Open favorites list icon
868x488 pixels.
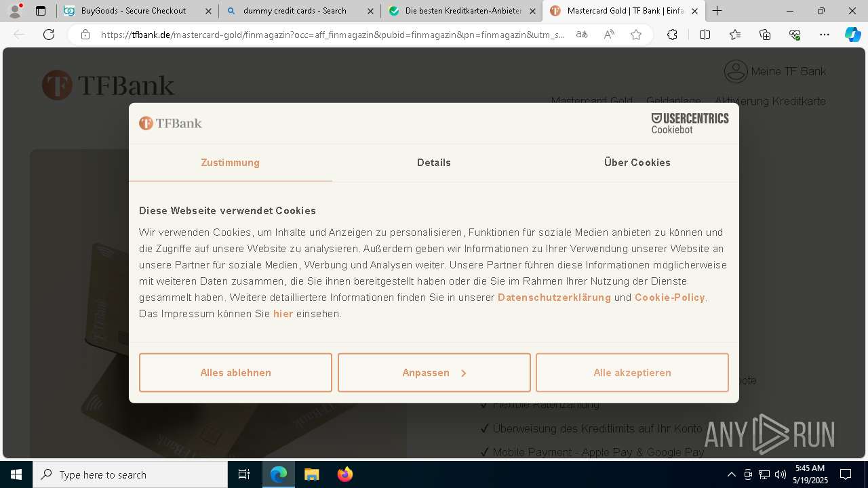coord(735,35)
